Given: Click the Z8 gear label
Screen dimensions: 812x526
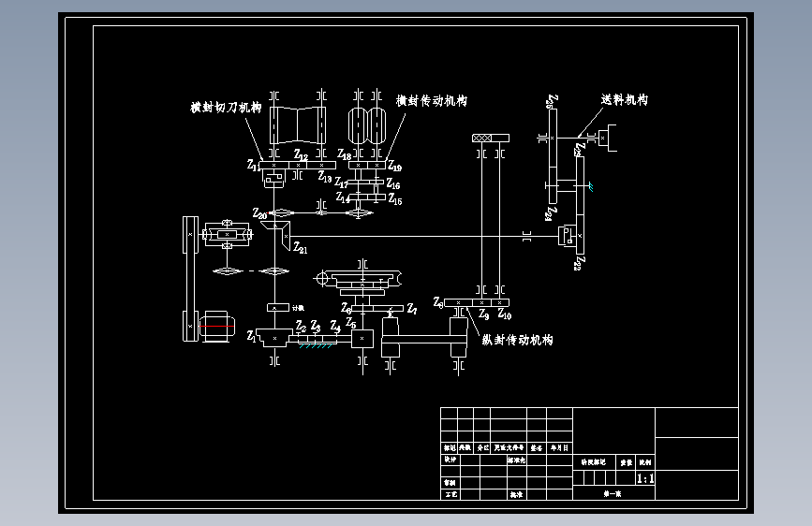Looking at the screenshot, I should [438, 301].
